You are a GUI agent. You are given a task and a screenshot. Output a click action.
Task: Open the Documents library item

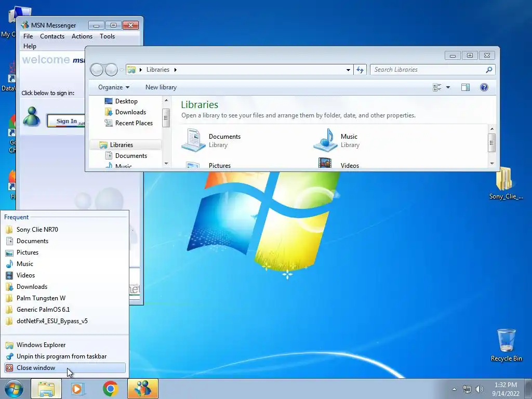[x=211, y=140]
